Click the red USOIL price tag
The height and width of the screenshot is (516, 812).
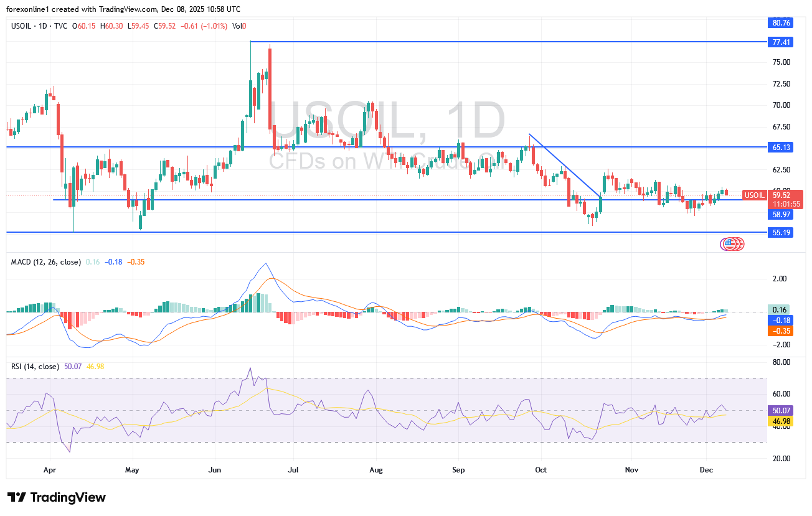754,195
